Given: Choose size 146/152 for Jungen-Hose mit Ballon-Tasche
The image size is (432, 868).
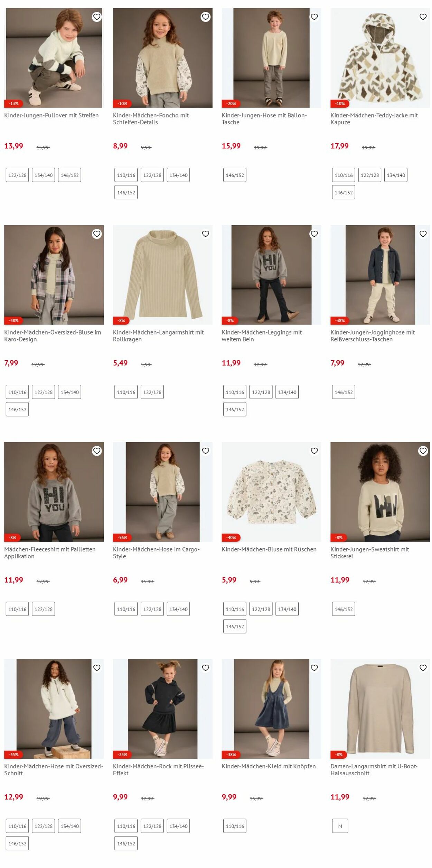Looking at the screenshot, I should coord(235,175).
